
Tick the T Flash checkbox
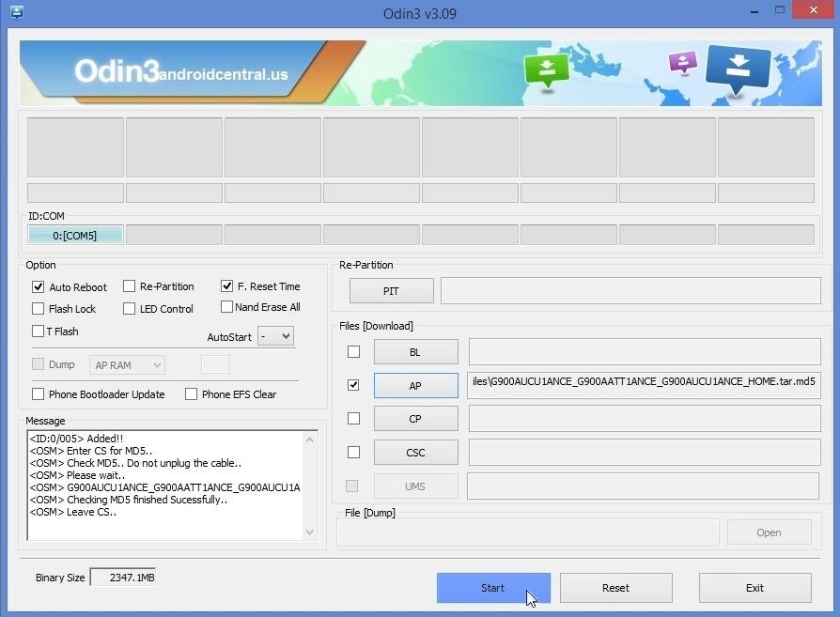click(x=38, y=331)
